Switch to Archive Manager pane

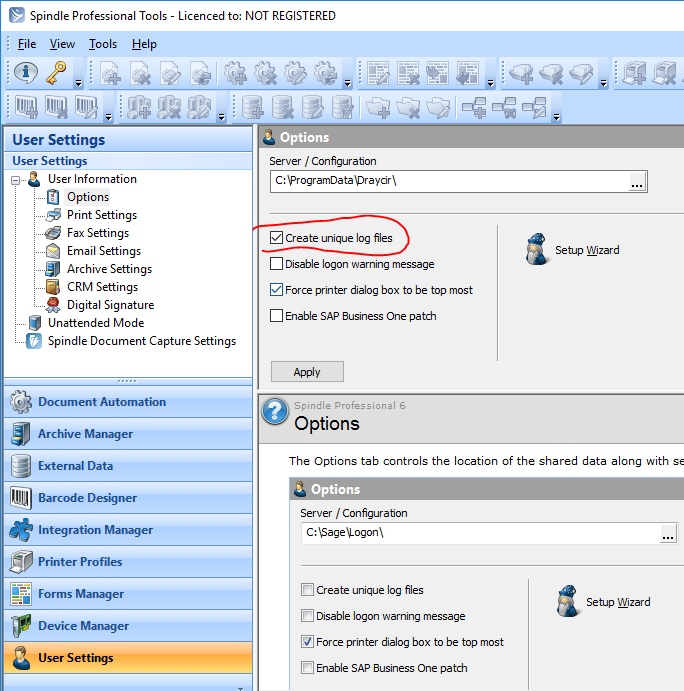coord(128,434)
